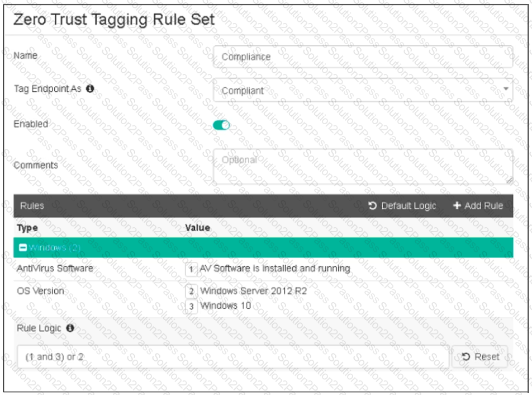Click the Reset button for rule logic
532x395 pixels.
pos(480,356)
